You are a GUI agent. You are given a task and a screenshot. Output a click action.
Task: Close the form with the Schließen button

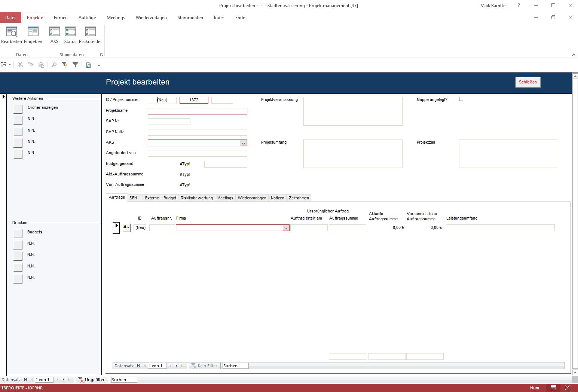[527, 82]
